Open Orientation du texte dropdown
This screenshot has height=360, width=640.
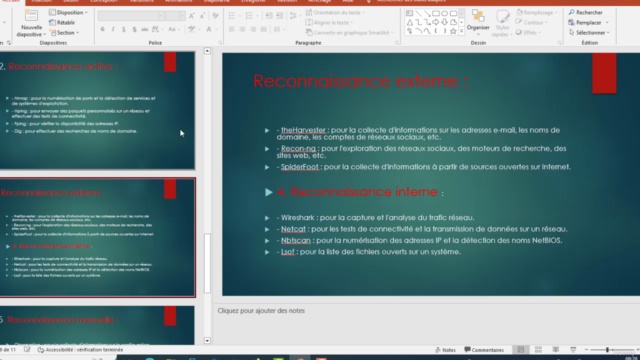(335, 13)
